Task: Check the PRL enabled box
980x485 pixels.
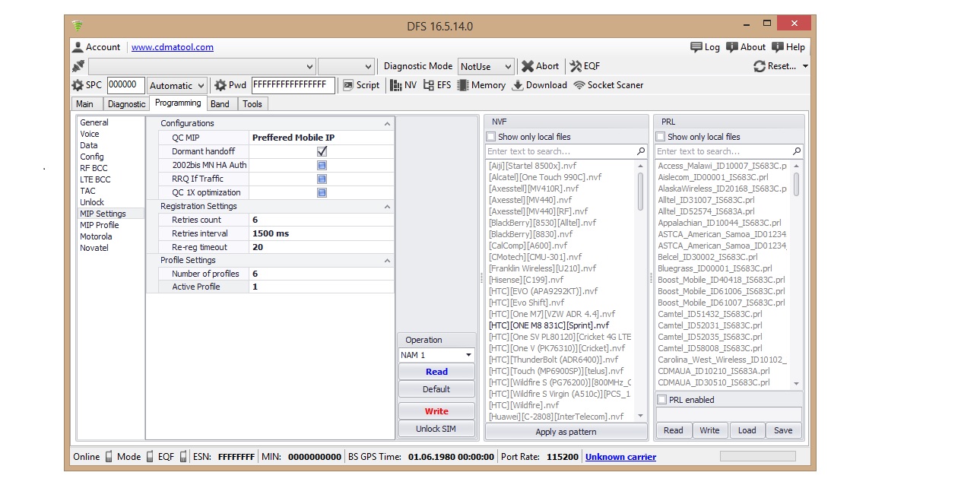Action: 661,400
